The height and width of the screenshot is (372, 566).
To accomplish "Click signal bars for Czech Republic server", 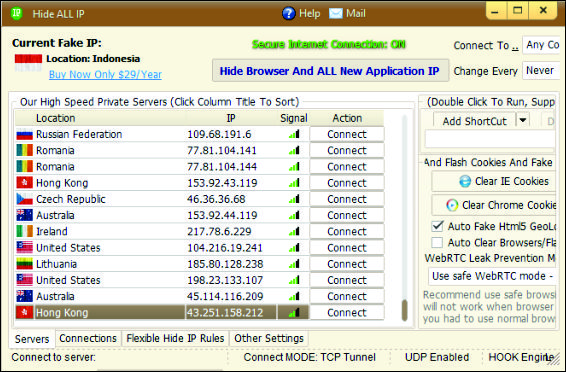I will point(294,199).
